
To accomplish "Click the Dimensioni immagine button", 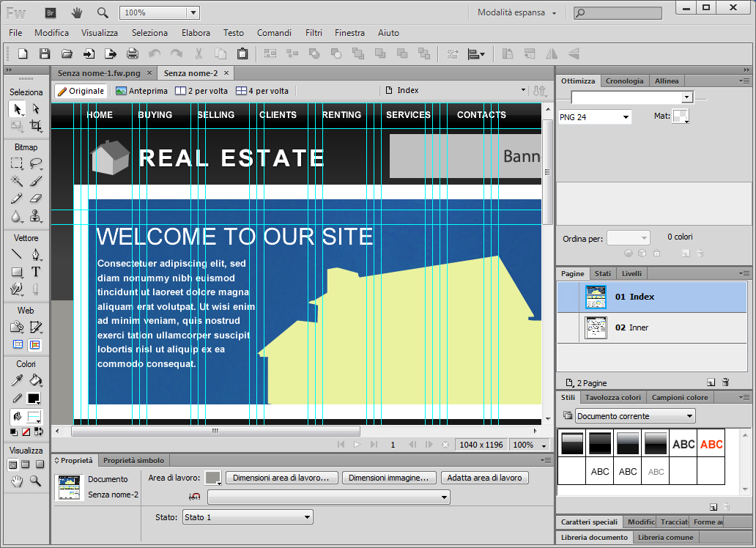I will 388,478.
